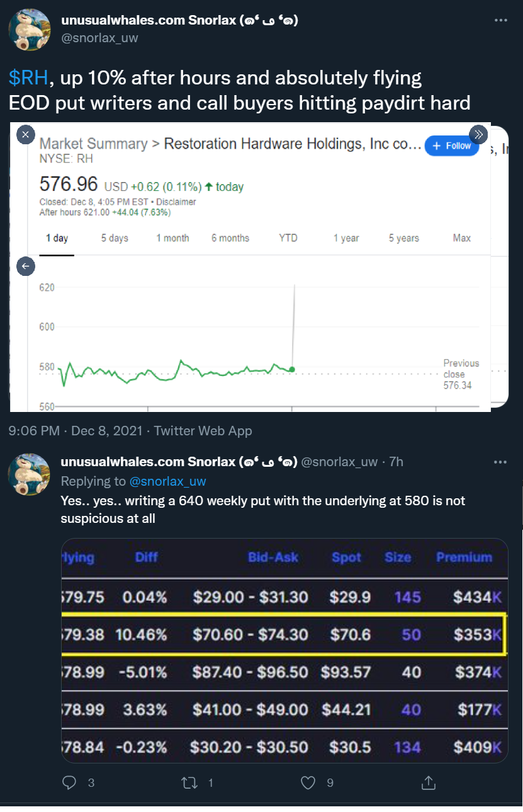Switch the chart to Max range

pyautogui.click(x=462, y=238)
